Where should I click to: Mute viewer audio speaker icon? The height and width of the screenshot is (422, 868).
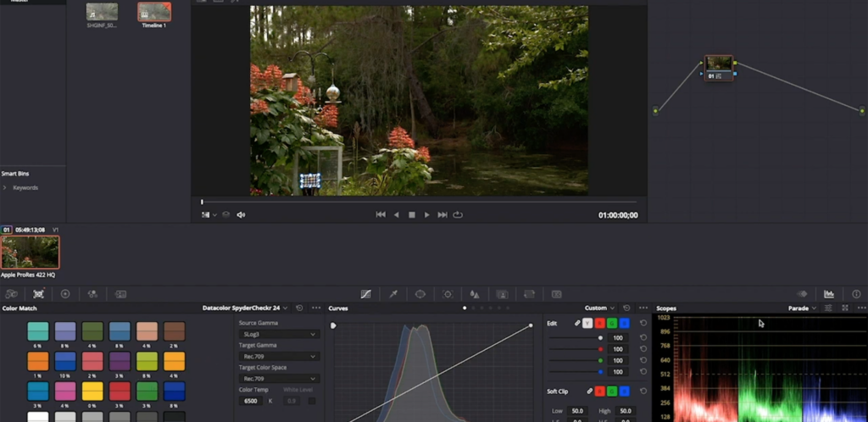click(241, 214)
